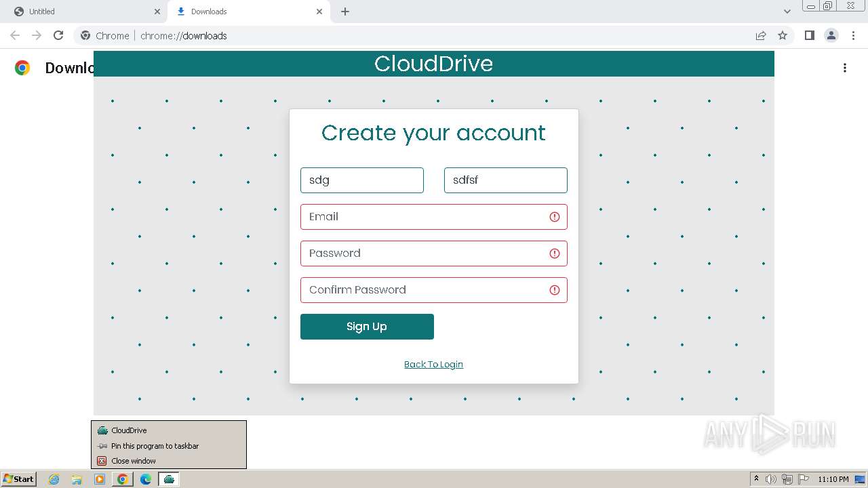The image size is (868, 488).
Task: Click the Sign Up button
Action: [x=367, y=327]
